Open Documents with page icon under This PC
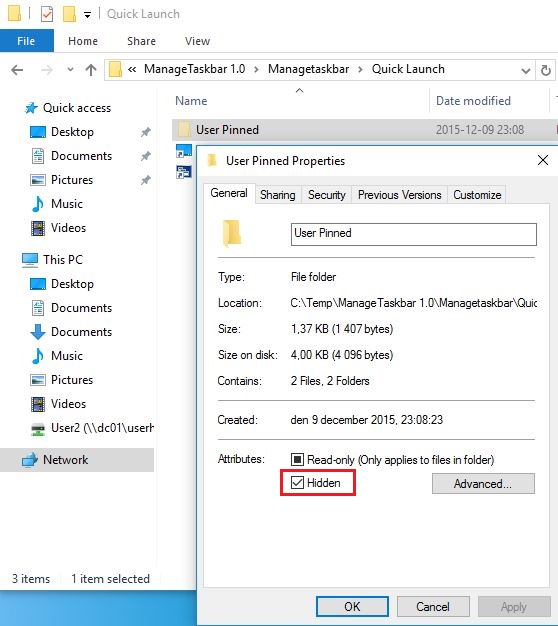Image resolution: width=558 pixels, height=626 pixels. tap(81, 308)
